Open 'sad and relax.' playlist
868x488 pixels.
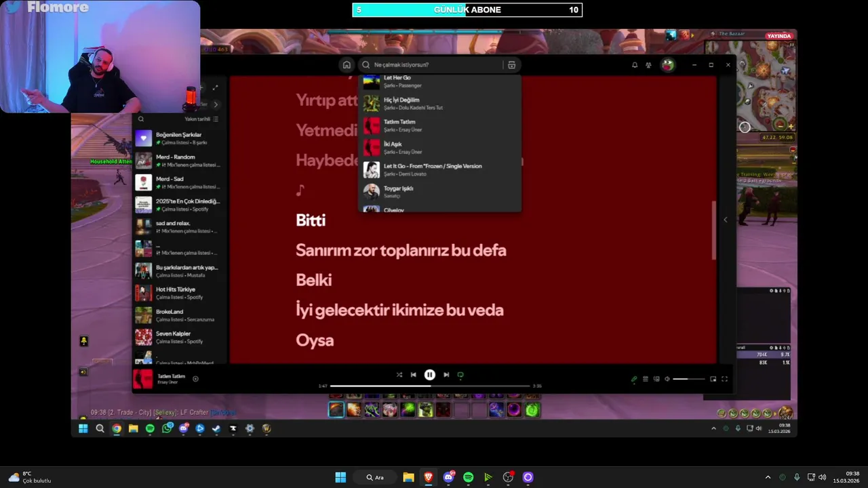coord(179,227)
